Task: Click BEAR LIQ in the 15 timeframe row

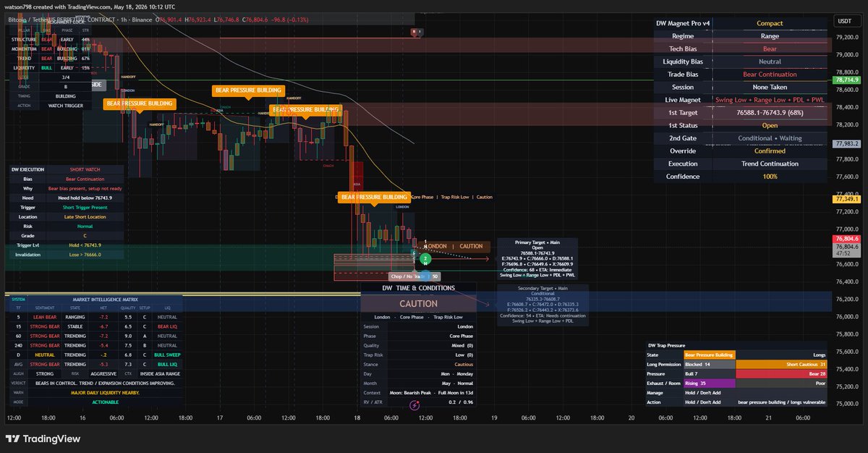Action: coord(167,326)
